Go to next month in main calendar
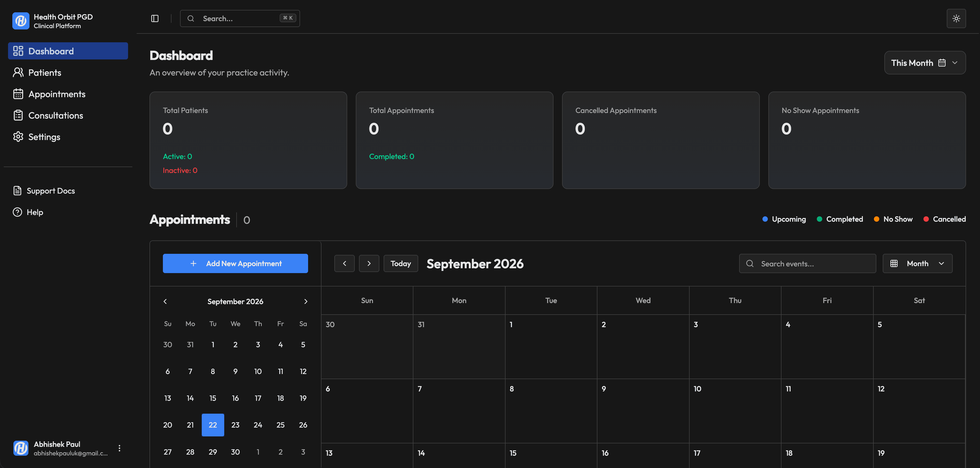This screenshot has height=468, width=980. (x=369, y=263)
